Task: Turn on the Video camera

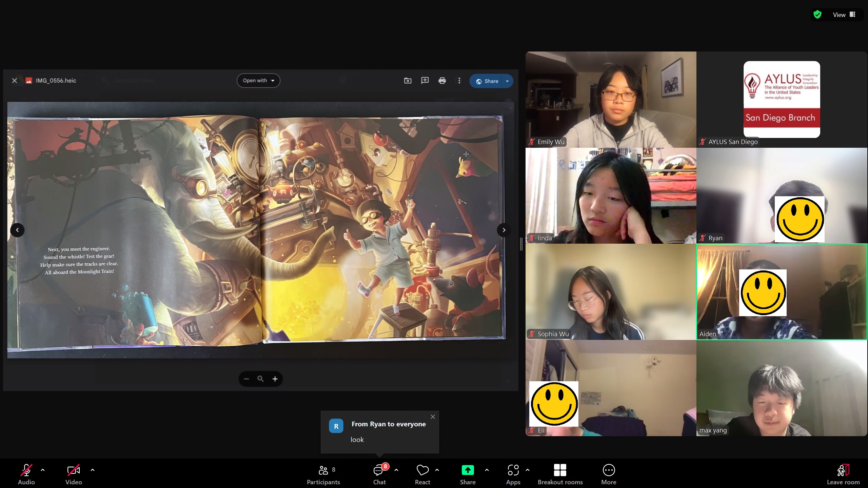Action: pos(73,470)
